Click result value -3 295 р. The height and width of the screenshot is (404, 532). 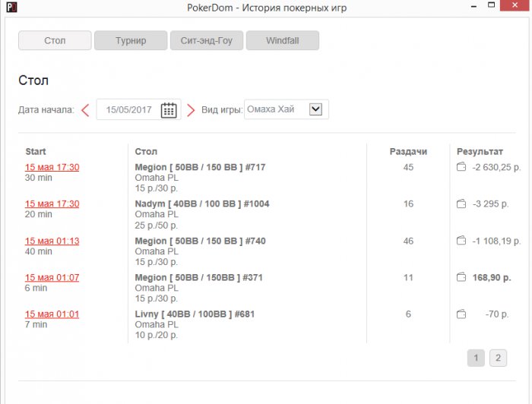(491, 204)
